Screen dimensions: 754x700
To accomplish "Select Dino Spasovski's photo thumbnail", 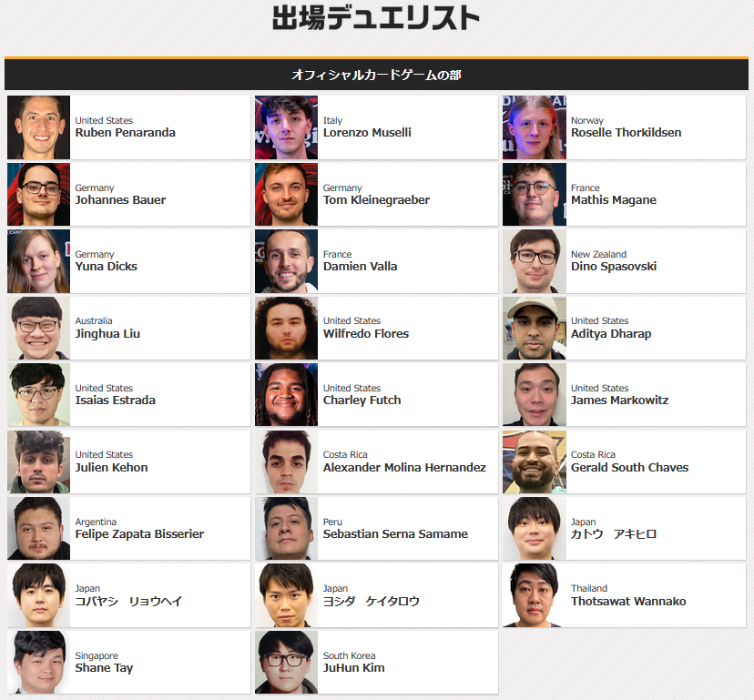I will (x=535, y=261).
